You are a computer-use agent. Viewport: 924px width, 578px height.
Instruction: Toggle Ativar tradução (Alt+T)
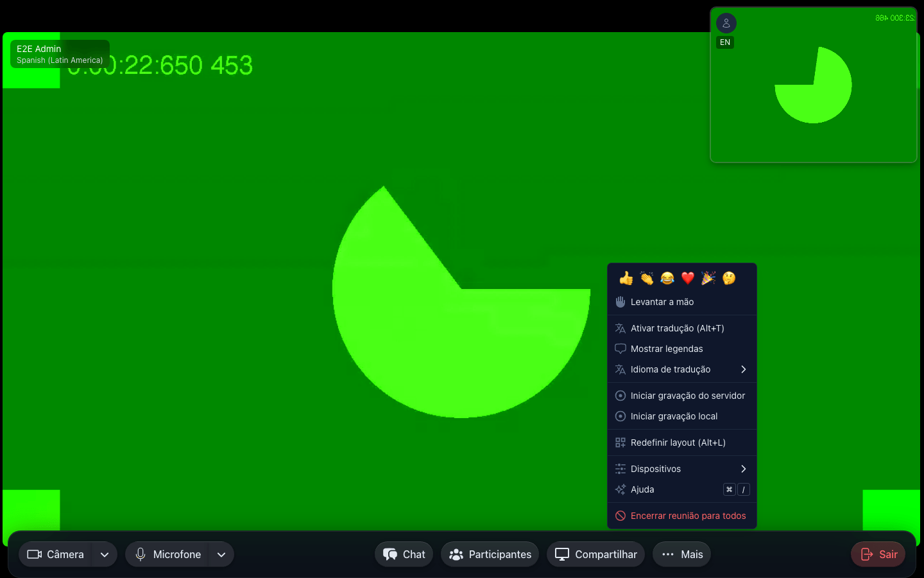pyautogui.click(x=682, y=328)
